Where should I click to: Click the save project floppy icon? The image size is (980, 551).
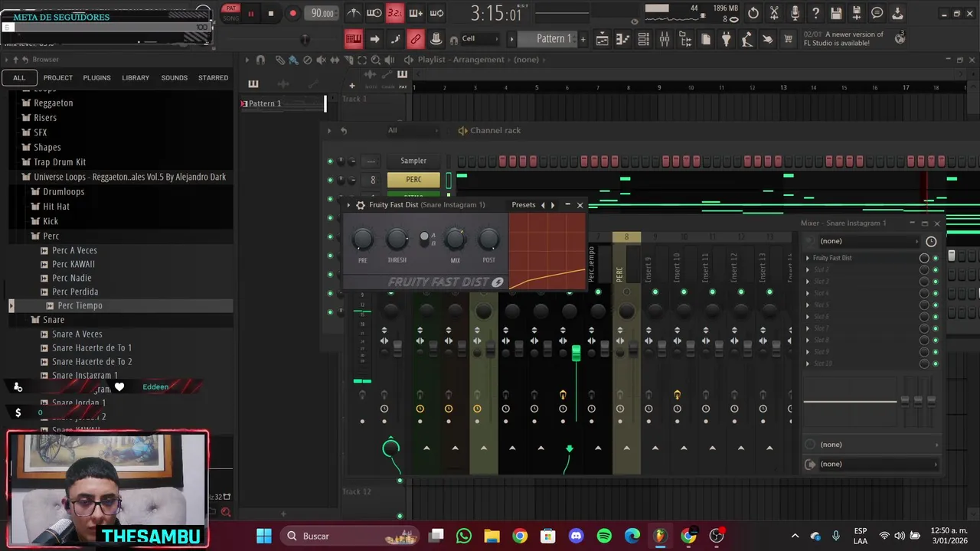pyautogui.click(x=836, y=13)
